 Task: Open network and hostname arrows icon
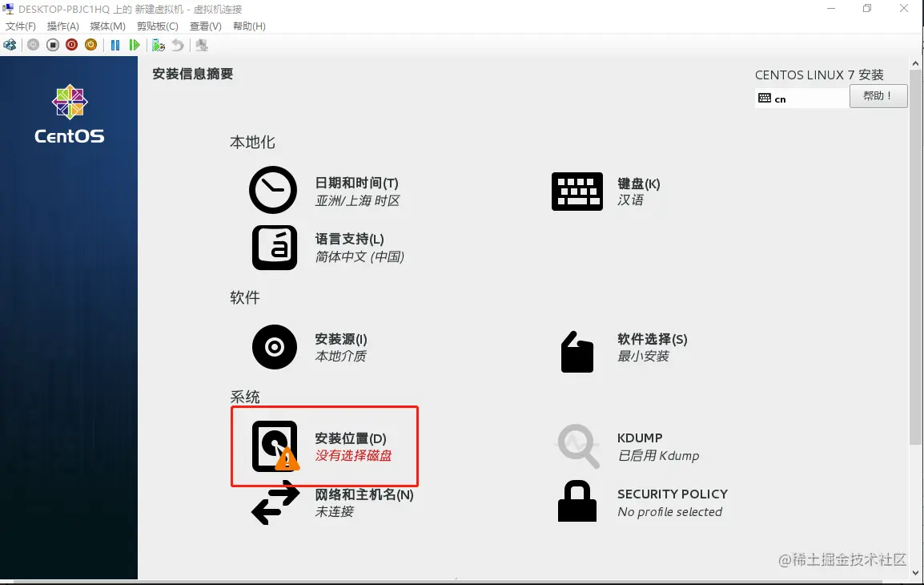click(x=275, y=502)
